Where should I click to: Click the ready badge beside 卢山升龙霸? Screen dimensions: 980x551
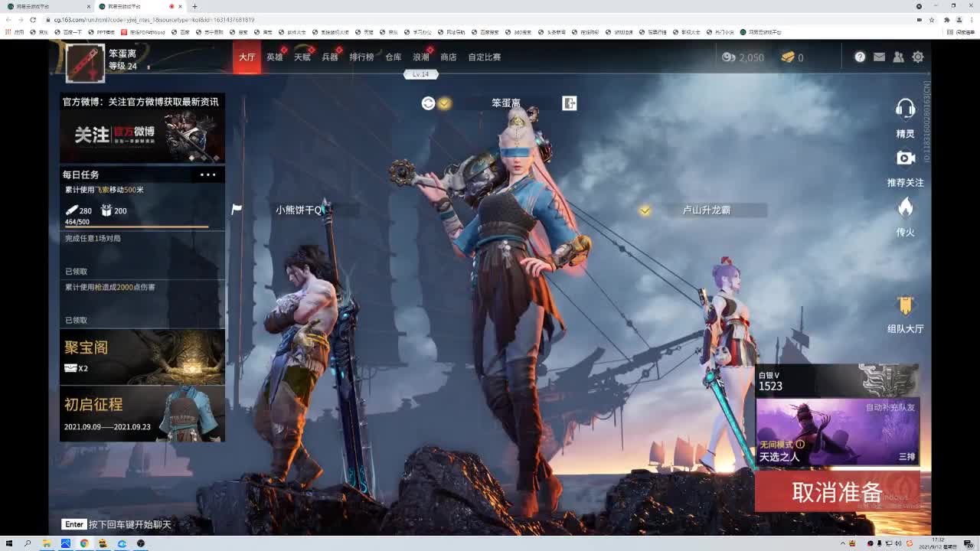coord(645,210)
